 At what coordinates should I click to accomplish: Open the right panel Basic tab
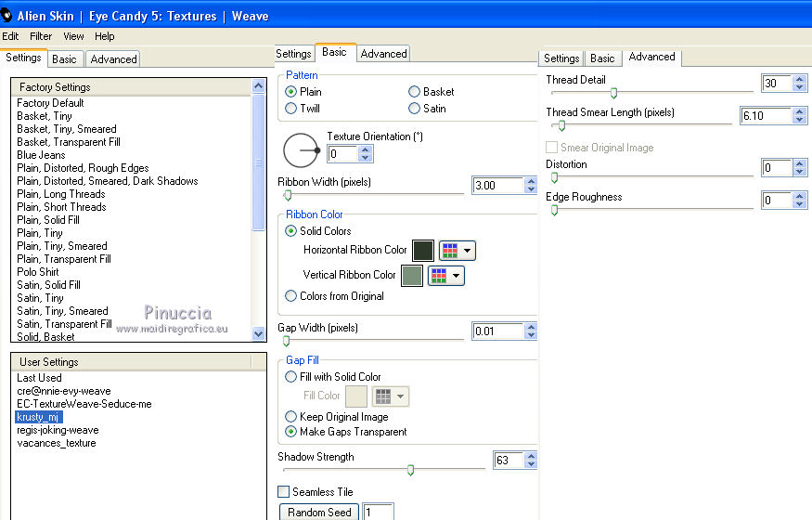click(x=602, y=58)
